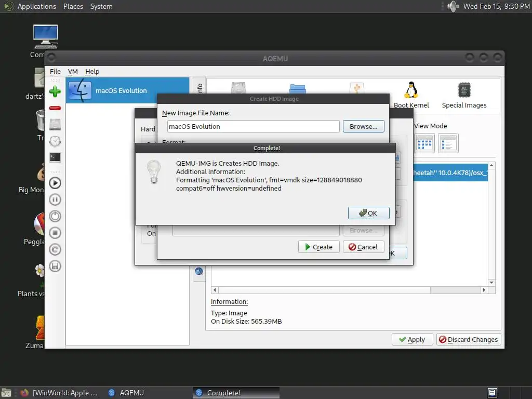Click the workspace switcher icon at bottom right
Screen dimensions: 532x399
[x=493, y=393]
